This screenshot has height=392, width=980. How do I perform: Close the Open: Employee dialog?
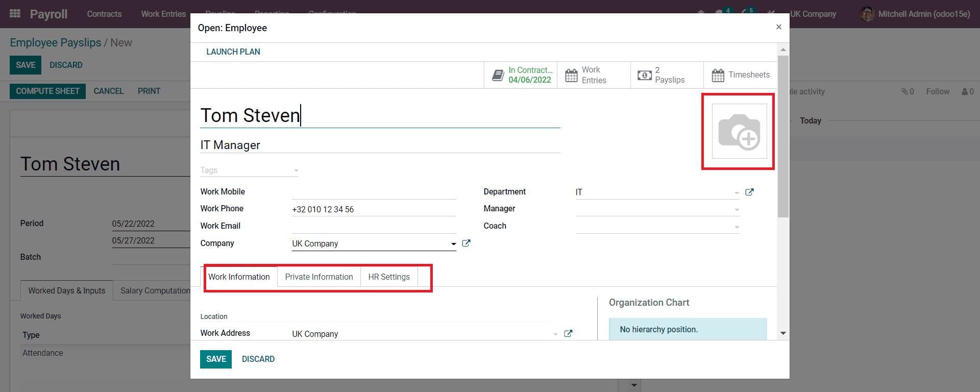(779, 27)
